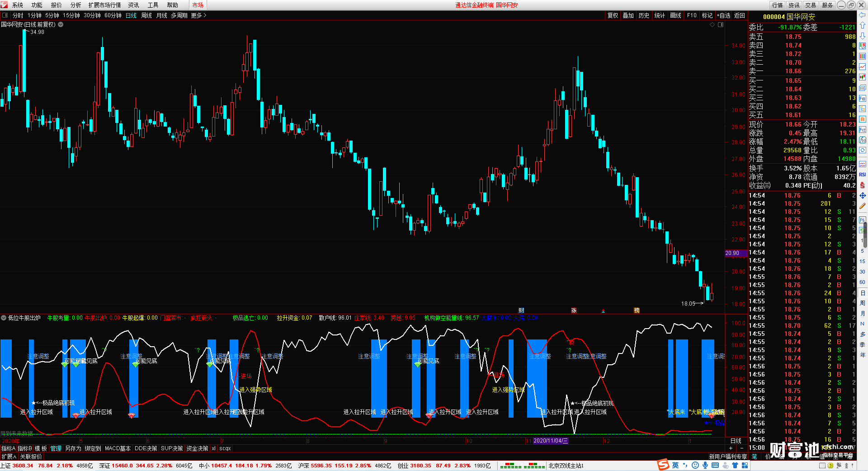Open dropdown next to 国华网安(日线 前复权) title
This screenshot has width=868, height=471.
61,24
